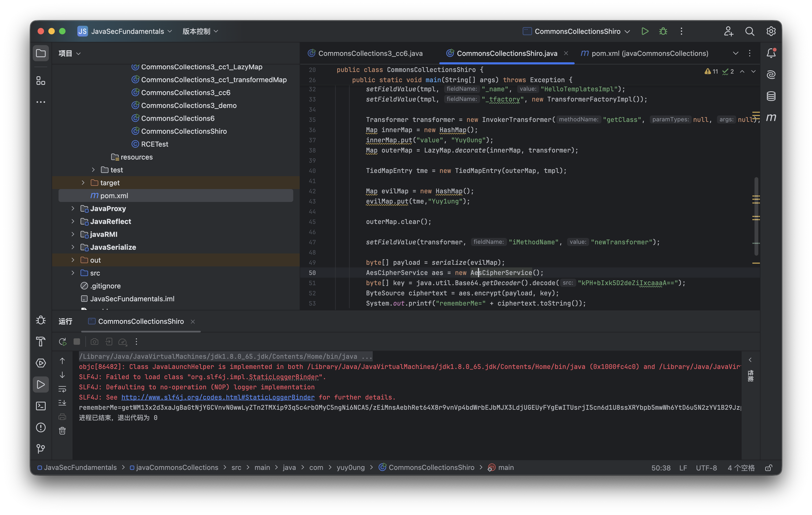812x515 pixels.
Task: Open the CommonsCollectionsShiro run configuration dropdown
Action: pyautogui.click(x=577, y=31)
